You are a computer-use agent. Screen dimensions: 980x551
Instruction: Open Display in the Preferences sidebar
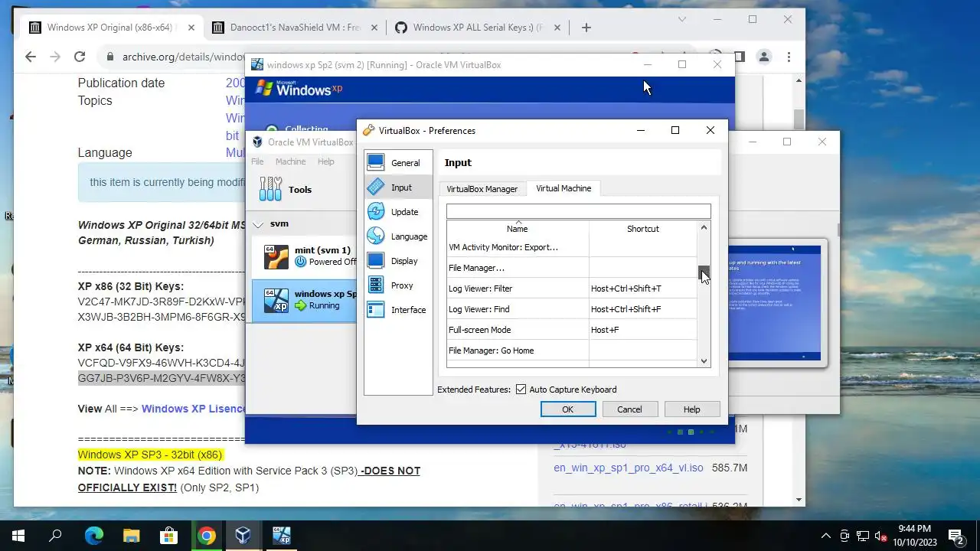point(398,260)
